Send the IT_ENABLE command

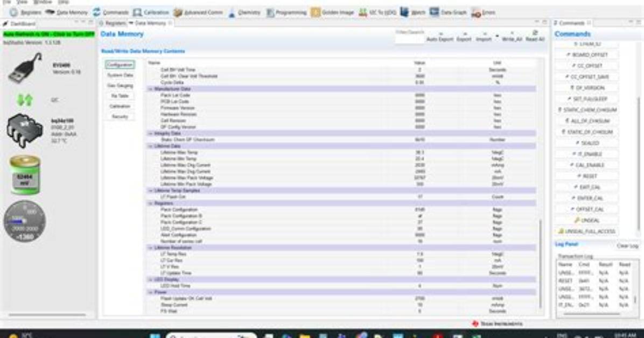(x=587, y=154)
